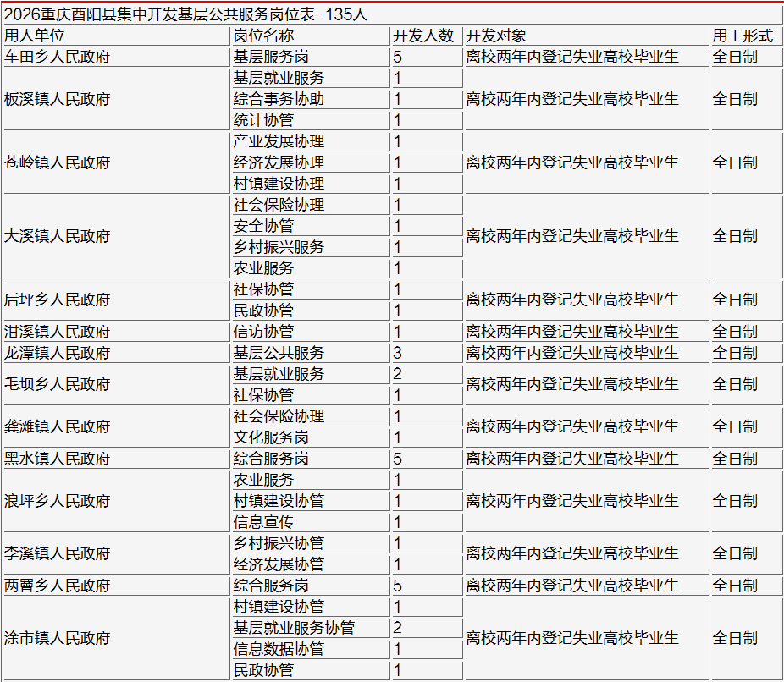
Task: Click the 用工形式 column header
Action: (747, 36)
